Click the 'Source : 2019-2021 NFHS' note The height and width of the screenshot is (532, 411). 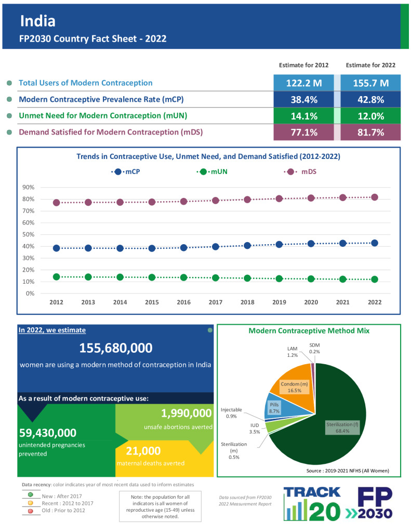[348, 471]
